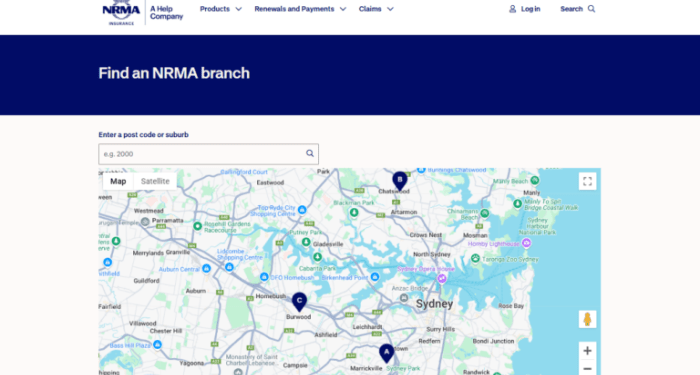Toggle fullscreen map view
The width and height of the screenshot is (700, 375).
coord(588,181)
